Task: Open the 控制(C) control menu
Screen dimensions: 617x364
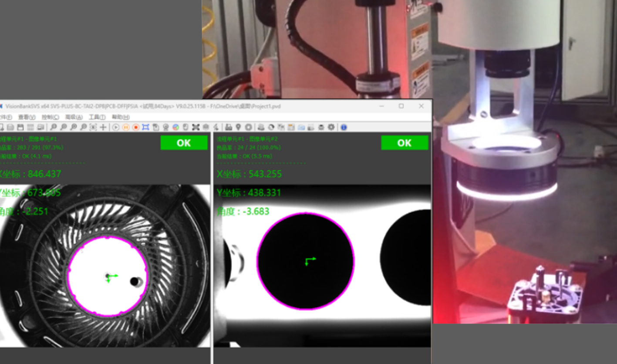Action: click(50, 117)
